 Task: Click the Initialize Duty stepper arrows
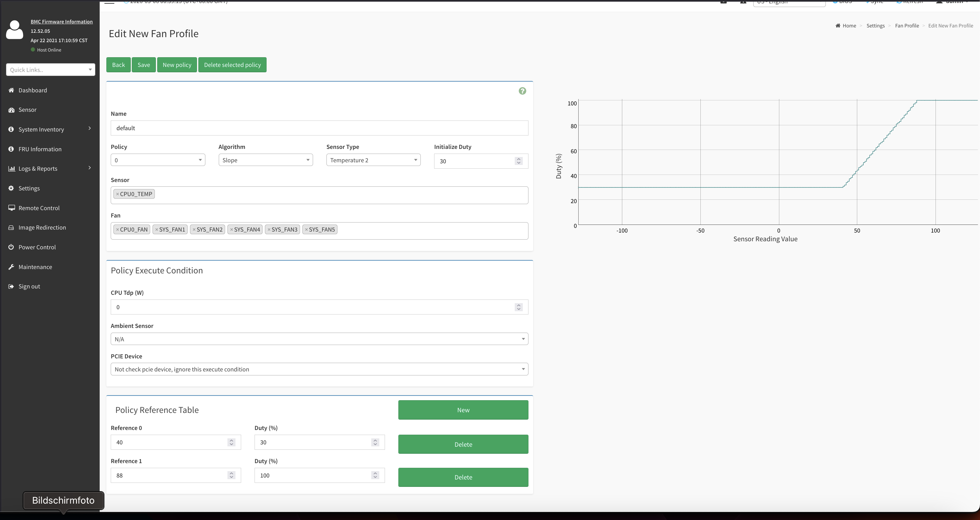(x=518, y=161)
